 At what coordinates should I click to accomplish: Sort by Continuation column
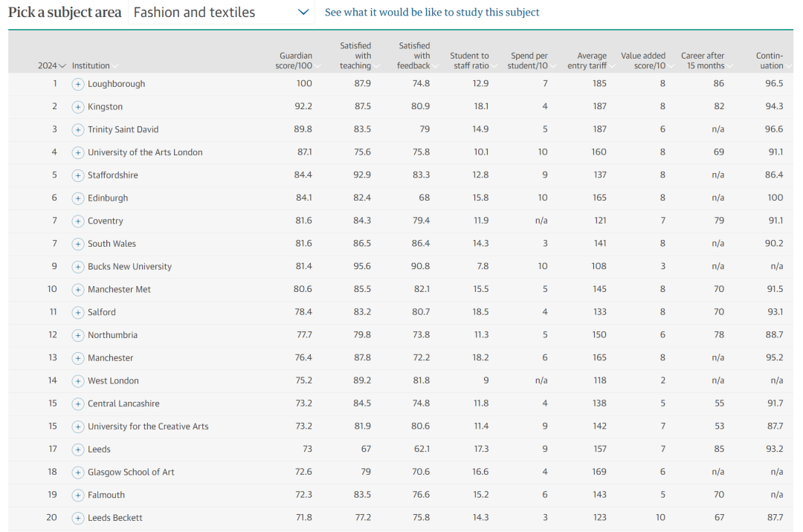pos(773,60)
